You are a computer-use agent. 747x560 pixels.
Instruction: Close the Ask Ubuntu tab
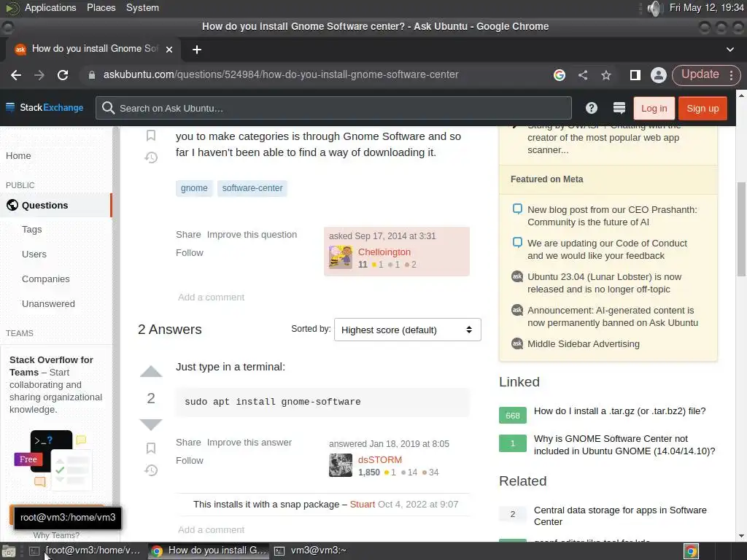coord(169,49)
